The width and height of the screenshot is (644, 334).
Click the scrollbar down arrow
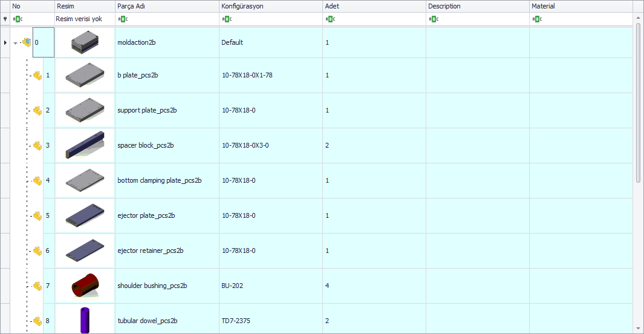click(x=638, y=329)
